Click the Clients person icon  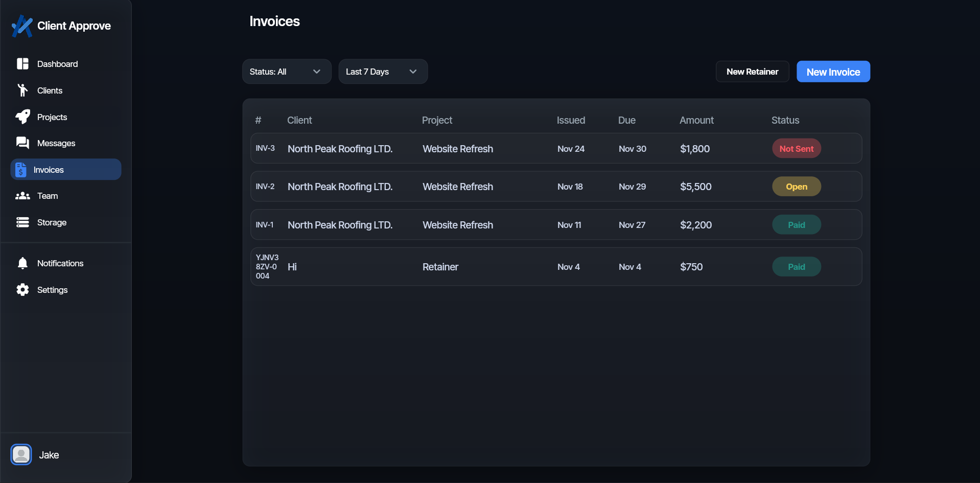click(x=22, y=90)
